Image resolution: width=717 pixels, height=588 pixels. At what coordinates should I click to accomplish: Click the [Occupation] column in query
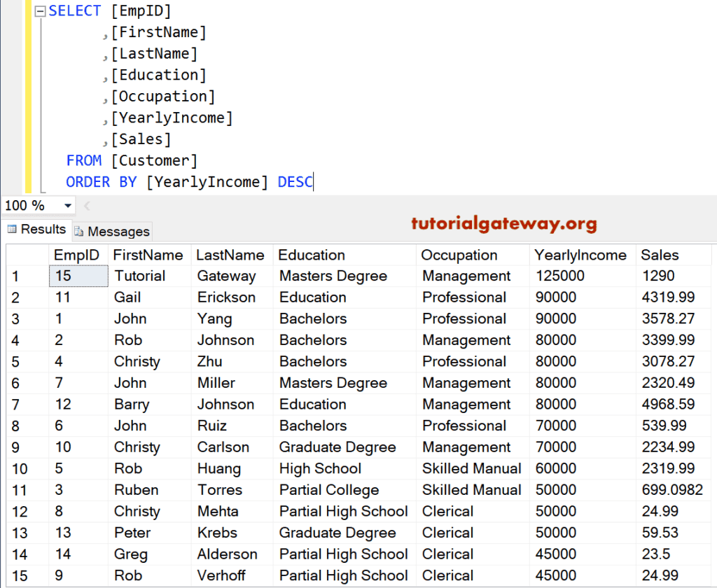click(x=162, y=97)
